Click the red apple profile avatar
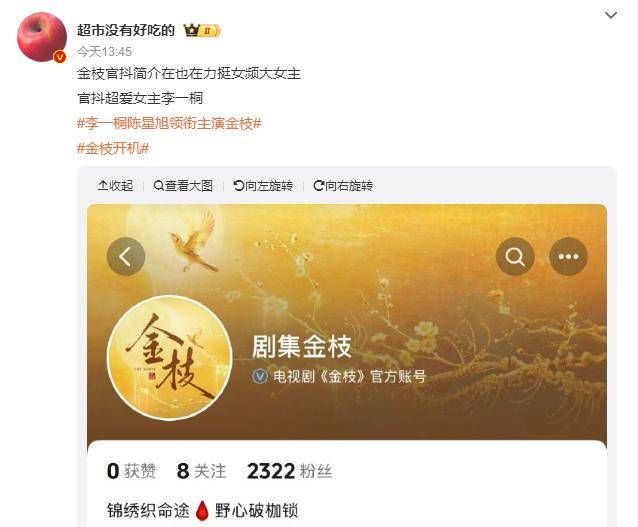 pos(42,37)
